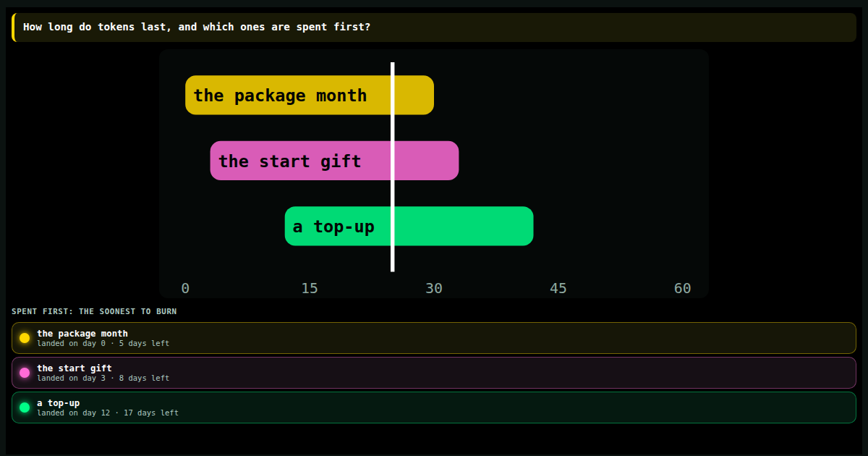868x456 pixels.
Task: Click the axis label 15
Action: point(310,288)
